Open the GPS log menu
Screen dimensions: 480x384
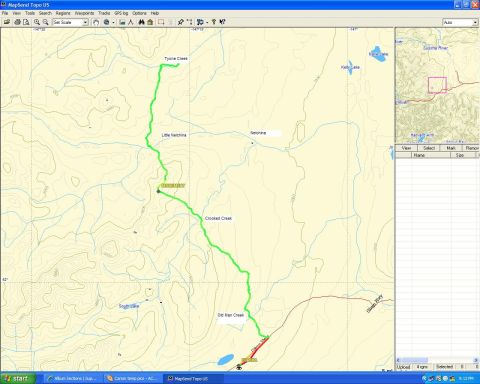coord(121,13)
